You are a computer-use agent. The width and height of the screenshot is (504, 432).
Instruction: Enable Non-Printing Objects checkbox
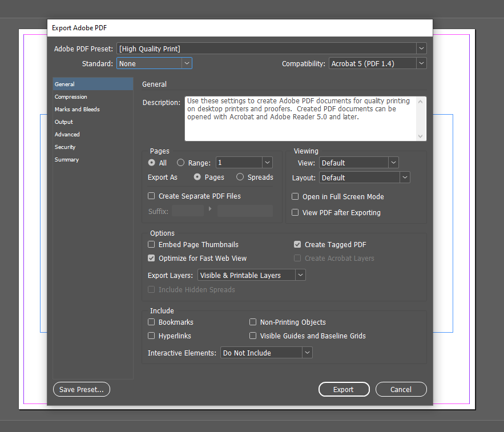point(253,322)
